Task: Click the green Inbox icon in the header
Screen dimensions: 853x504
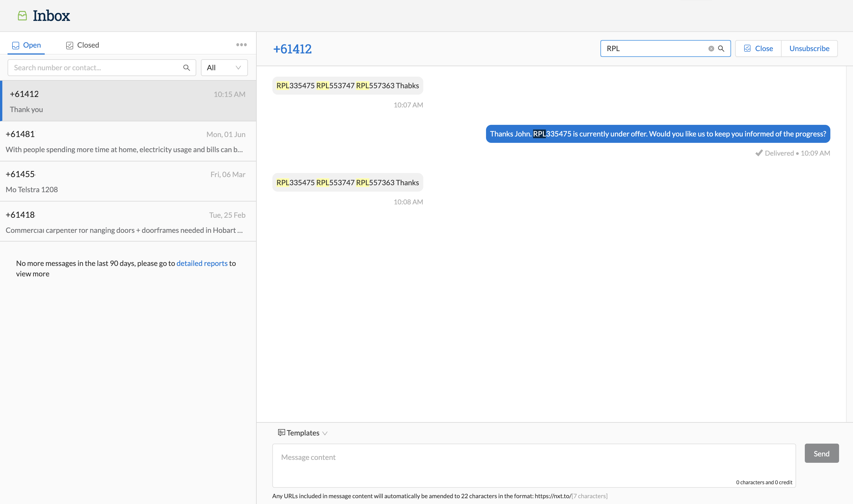Action: pyautogui.click(x=22, y=16)
